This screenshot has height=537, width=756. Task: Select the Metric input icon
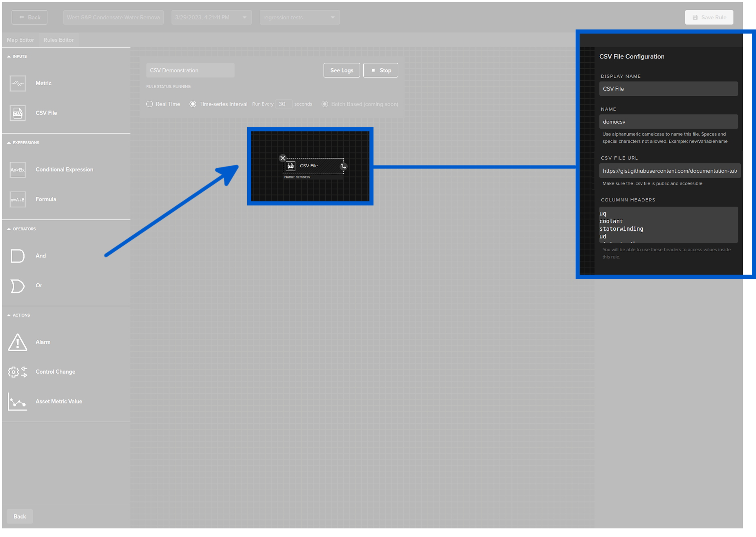18,83
